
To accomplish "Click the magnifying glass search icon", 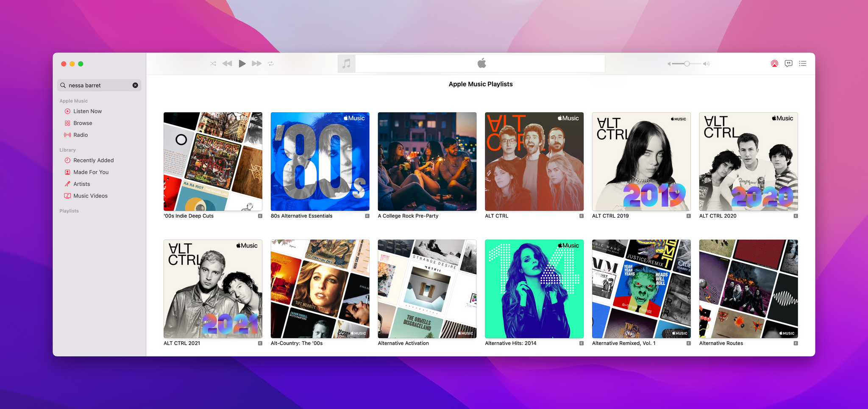I will pyautogui.click(x=63, y=85).
